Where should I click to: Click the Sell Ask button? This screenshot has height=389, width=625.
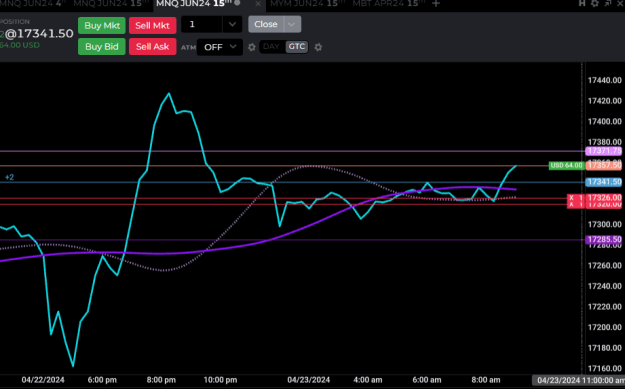tap(152, 47)
